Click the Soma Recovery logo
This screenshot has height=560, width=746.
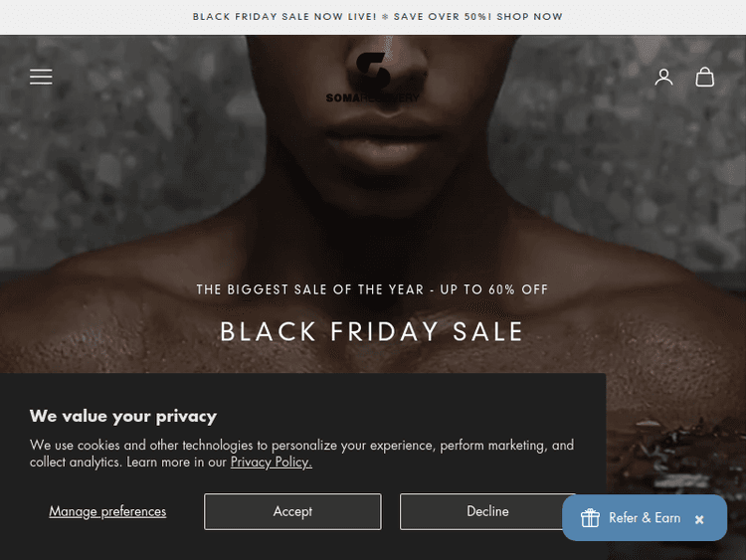pyautogui.click(x=373, y=78)
